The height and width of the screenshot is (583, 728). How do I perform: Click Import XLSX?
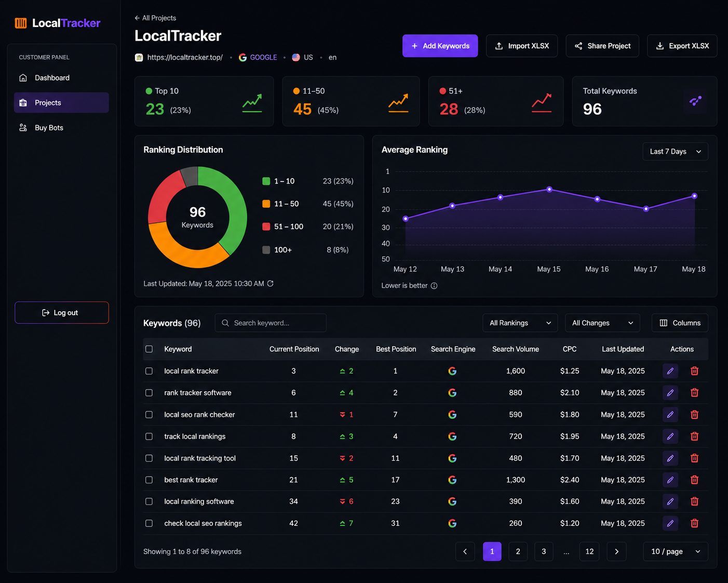(521, 46)
